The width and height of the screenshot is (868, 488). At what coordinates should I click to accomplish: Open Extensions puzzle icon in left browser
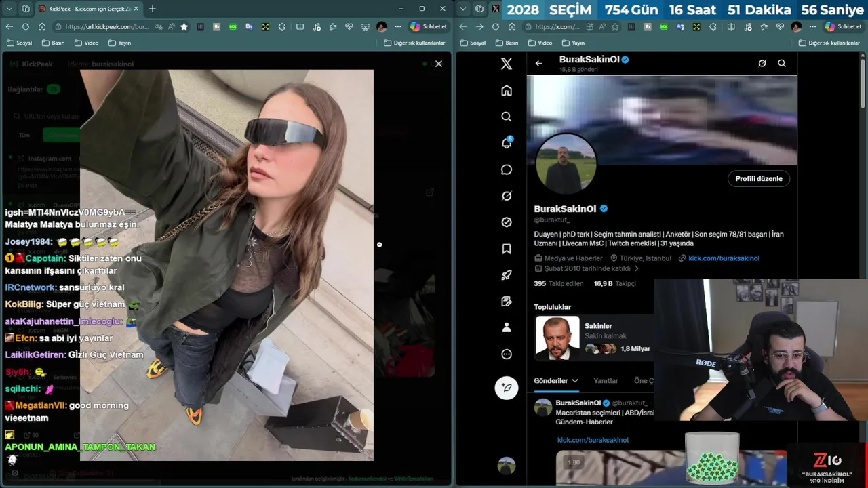[281, 26]
